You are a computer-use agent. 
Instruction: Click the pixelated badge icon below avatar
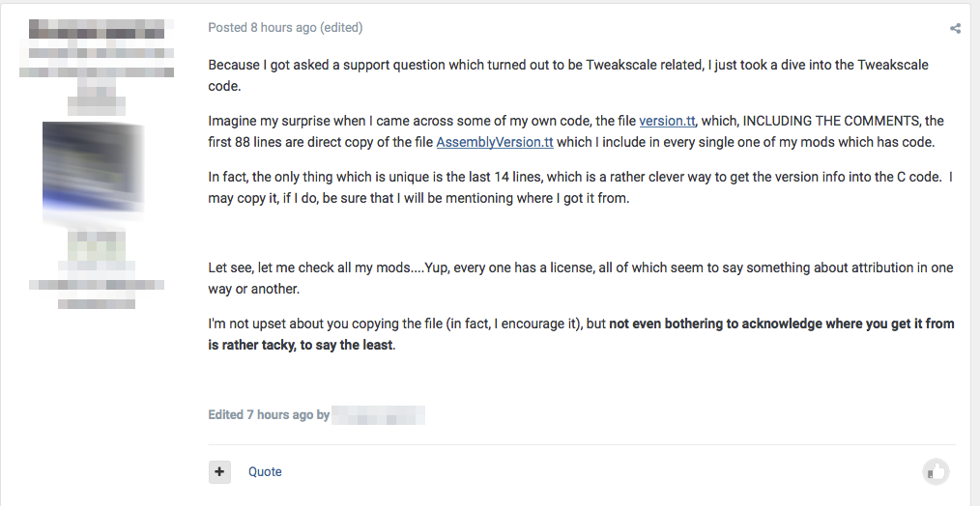[x=97, y=245]
